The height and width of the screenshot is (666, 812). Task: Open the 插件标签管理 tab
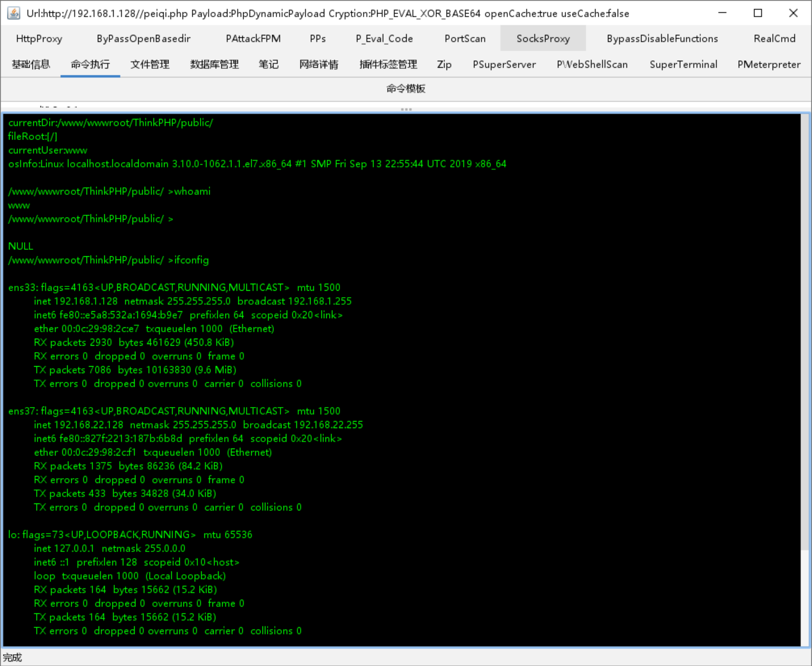[388, 65]
